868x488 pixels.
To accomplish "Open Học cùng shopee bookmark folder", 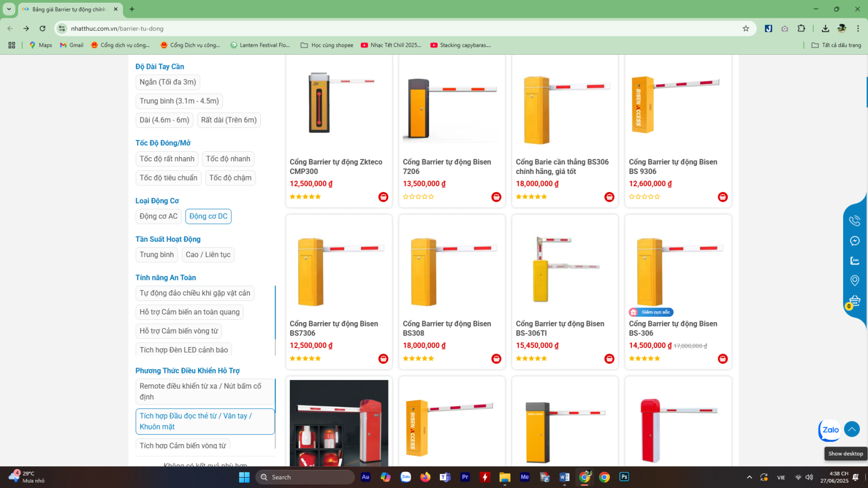I will [327, 45].
